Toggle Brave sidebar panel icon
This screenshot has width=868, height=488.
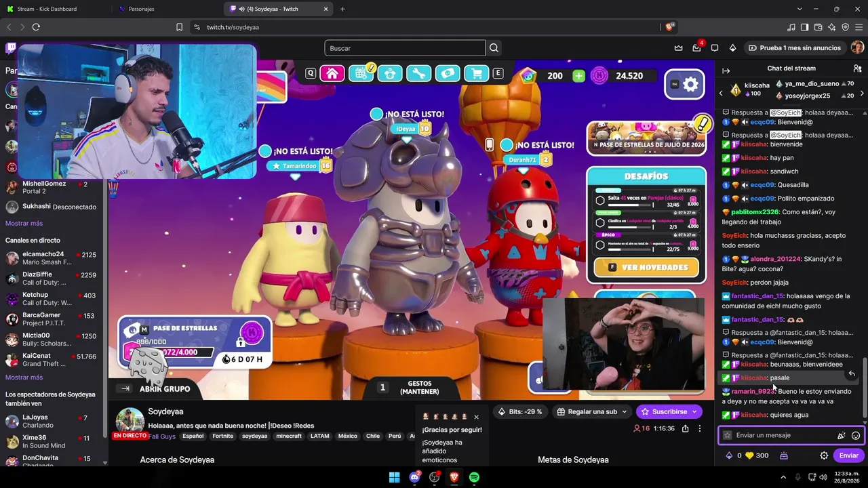point(804,27)
